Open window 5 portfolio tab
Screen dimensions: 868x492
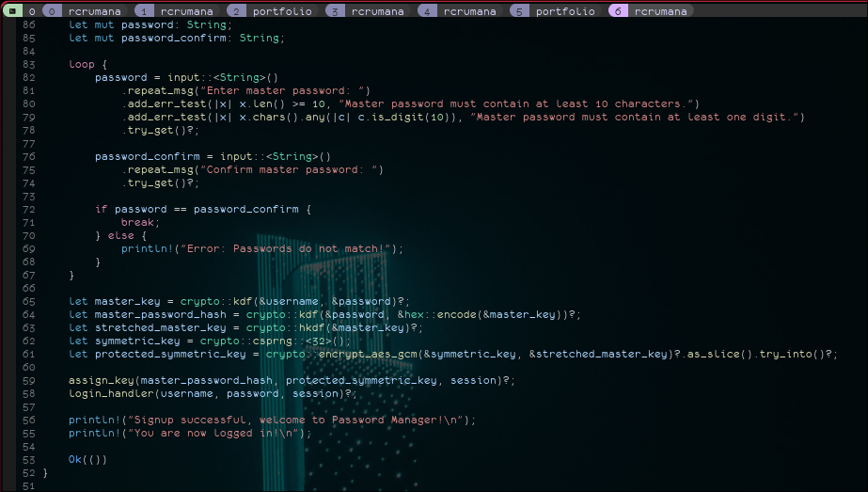tap(555, 10)
